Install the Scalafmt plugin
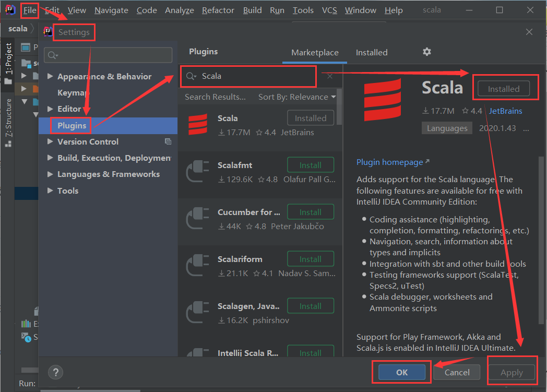Screen dimensions: 547x392 point(311,165)
